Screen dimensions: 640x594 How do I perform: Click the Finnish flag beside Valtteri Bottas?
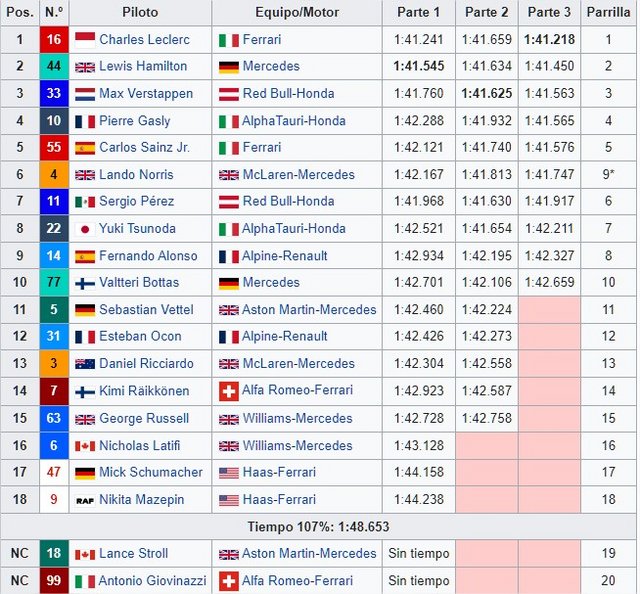[x=85, y=283]
